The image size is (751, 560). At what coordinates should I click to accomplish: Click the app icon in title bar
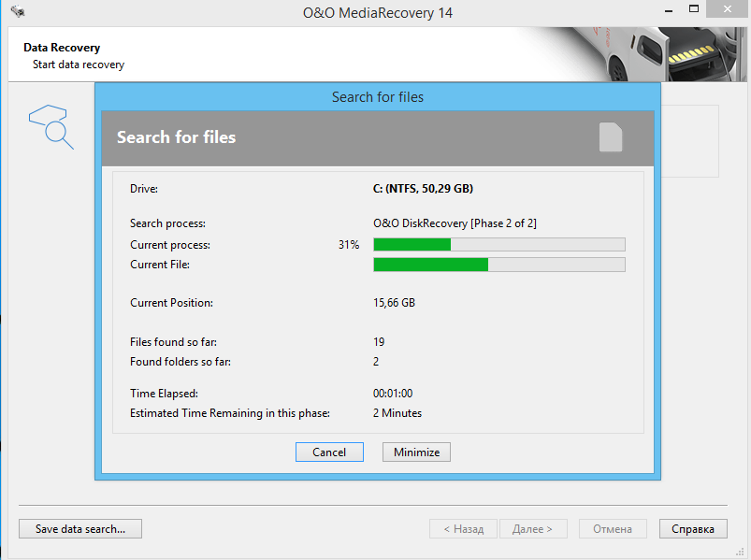click(x=18, y=11)
